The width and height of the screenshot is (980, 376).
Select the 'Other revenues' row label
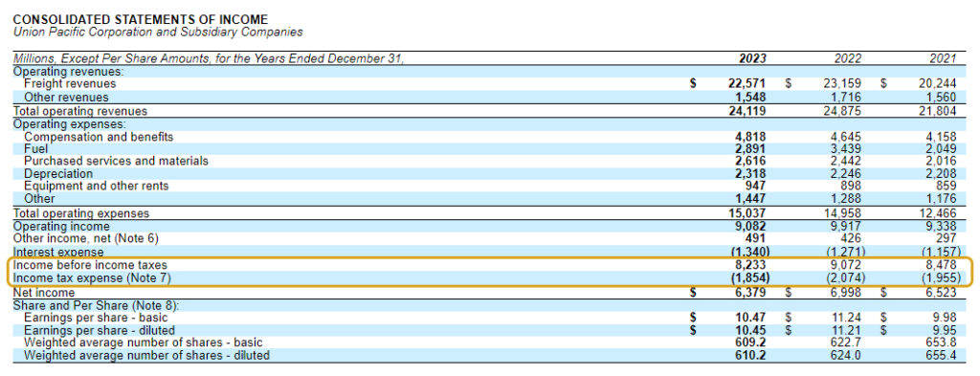click(66, 98)
